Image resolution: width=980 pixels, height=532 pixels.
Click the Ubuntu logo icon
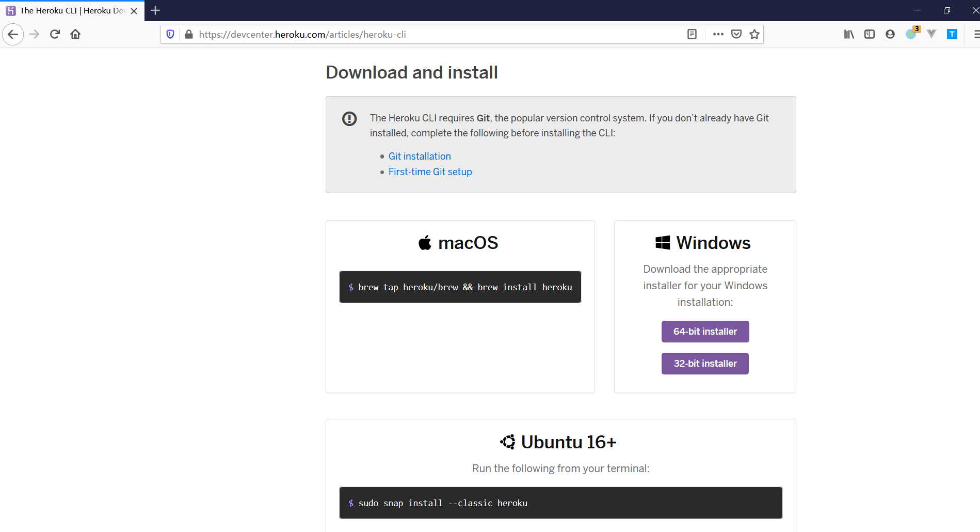508,442
